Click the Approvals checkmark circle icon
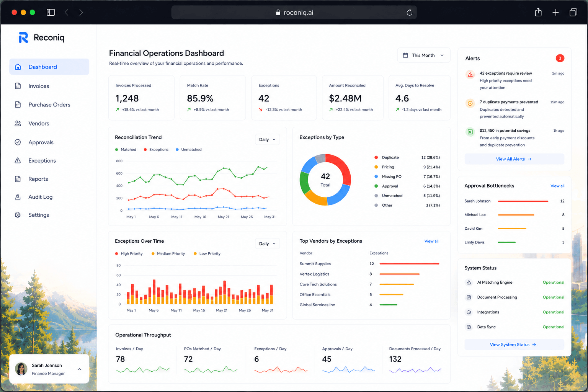588x392 pixels. (18, 142)
